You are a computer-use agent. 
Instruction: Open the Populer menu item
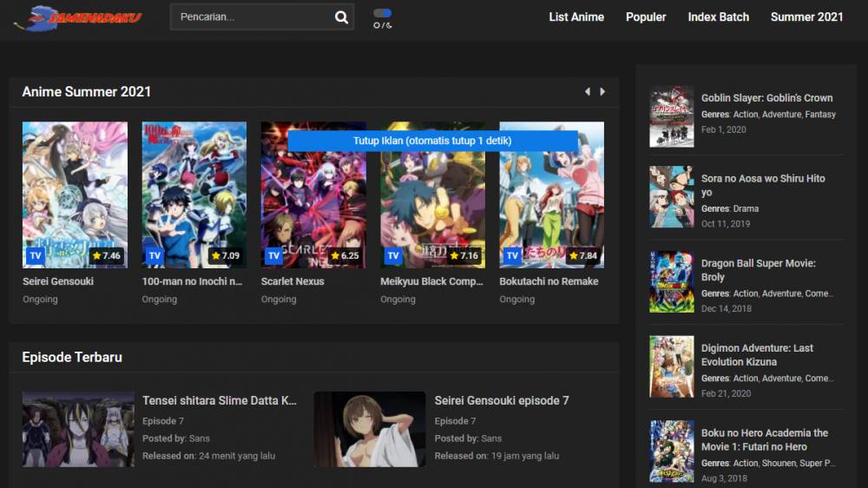tap(646, 17)
